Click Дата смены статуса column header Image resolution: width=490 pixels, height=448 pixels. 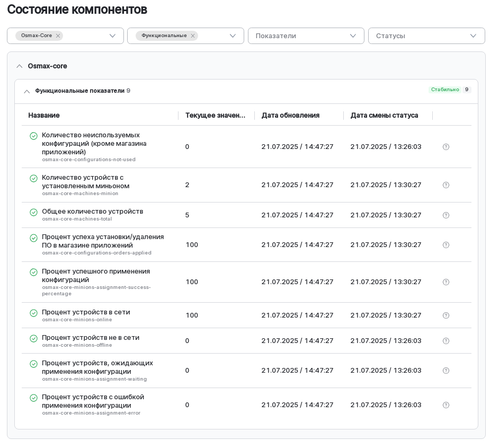click(x=384, y=115)
